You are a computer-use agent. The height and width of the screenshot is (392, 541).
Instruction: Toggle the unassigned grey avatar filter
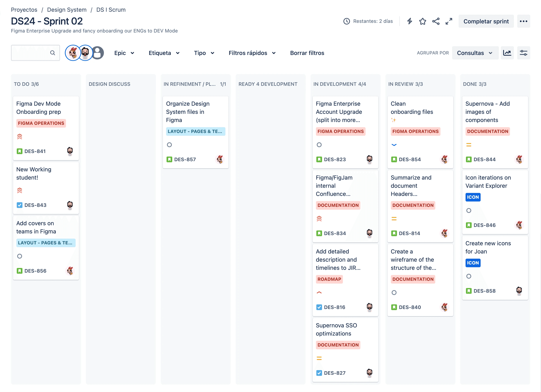coord(98,53)
